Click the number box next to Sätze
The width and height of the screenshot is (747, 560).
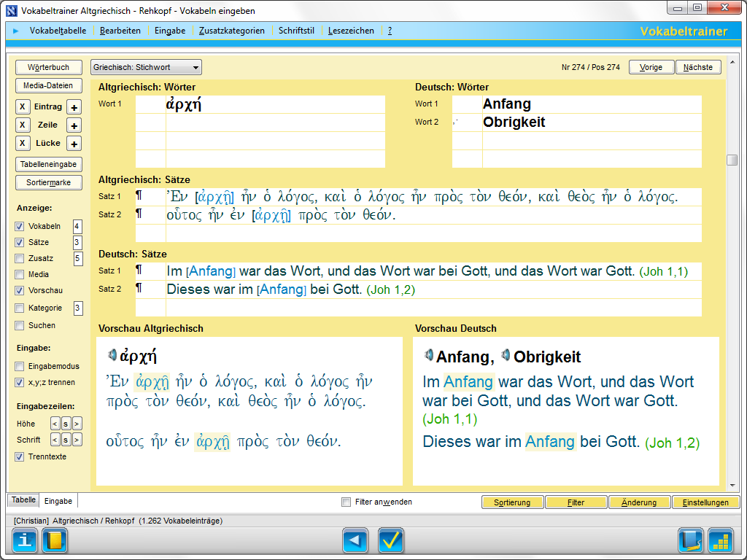point(77,243)
